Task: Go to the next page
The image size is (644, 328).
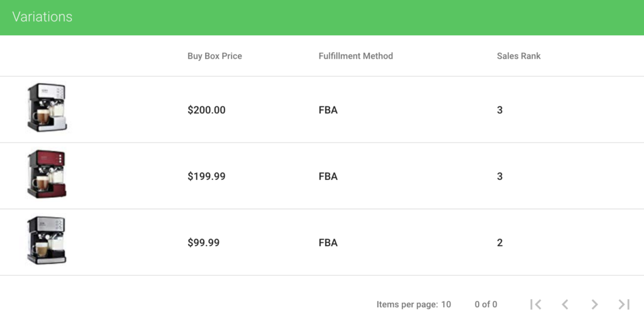Action: [x=594, y=305]
